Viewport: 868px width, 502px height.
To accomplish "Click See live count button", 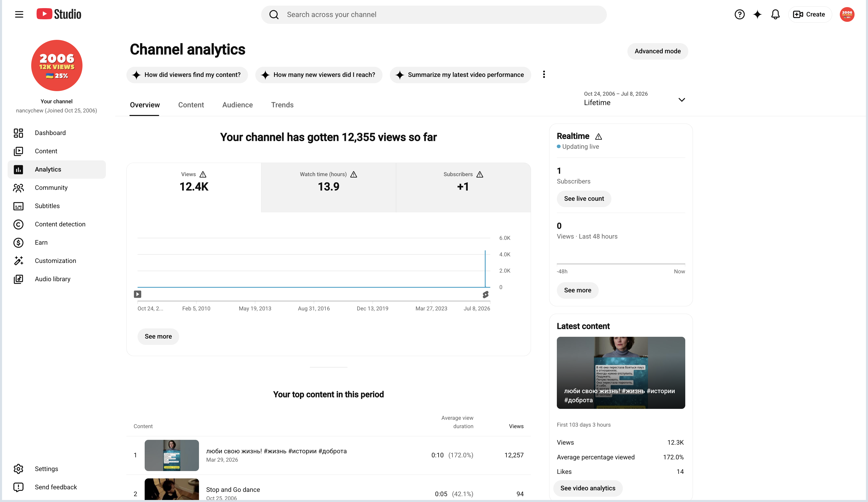I will [x=584, y=198].
